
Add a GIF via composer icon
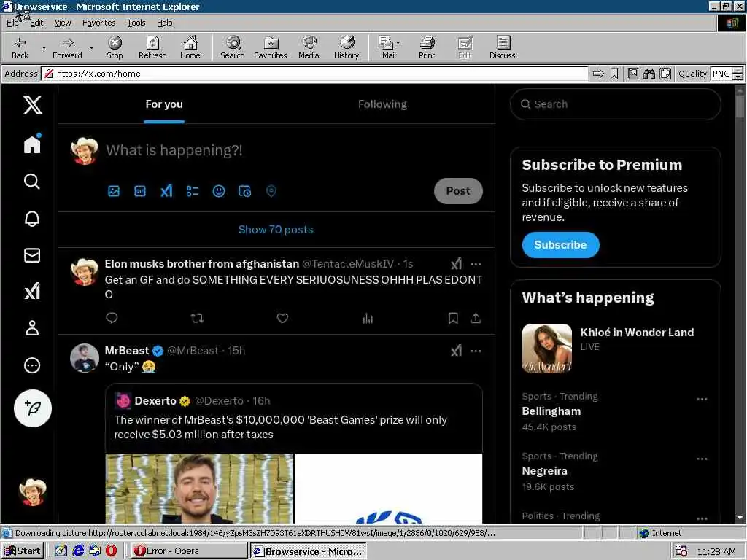pos(140,191)
